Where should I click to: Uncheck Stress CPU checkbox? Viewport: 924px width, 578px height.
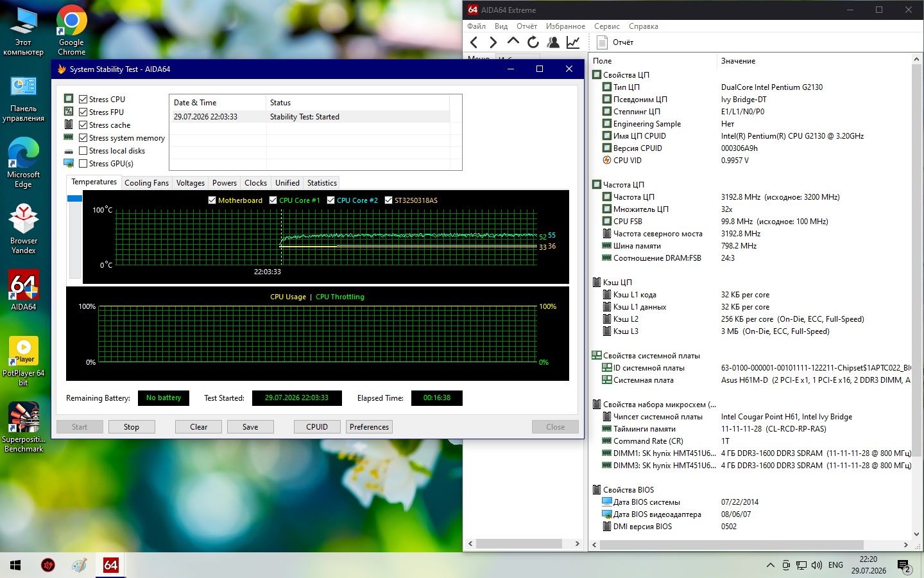83,99
